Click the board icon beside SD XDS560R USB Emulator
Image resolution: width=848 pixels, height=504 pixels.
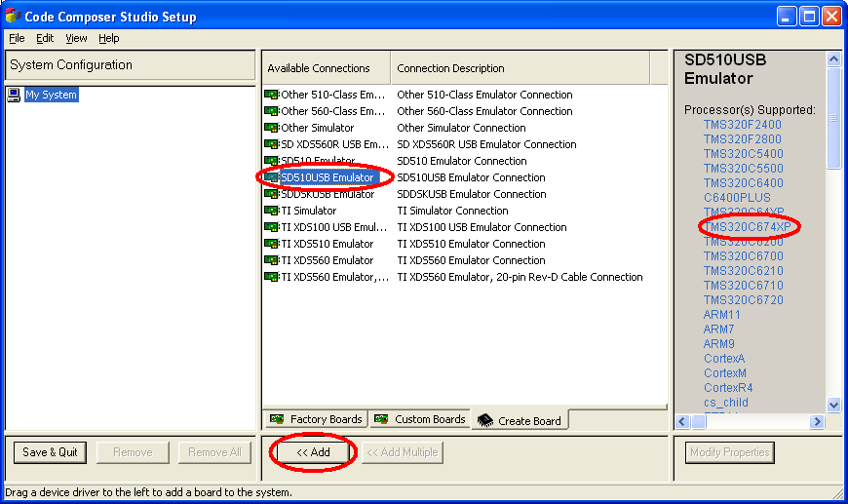271,144
